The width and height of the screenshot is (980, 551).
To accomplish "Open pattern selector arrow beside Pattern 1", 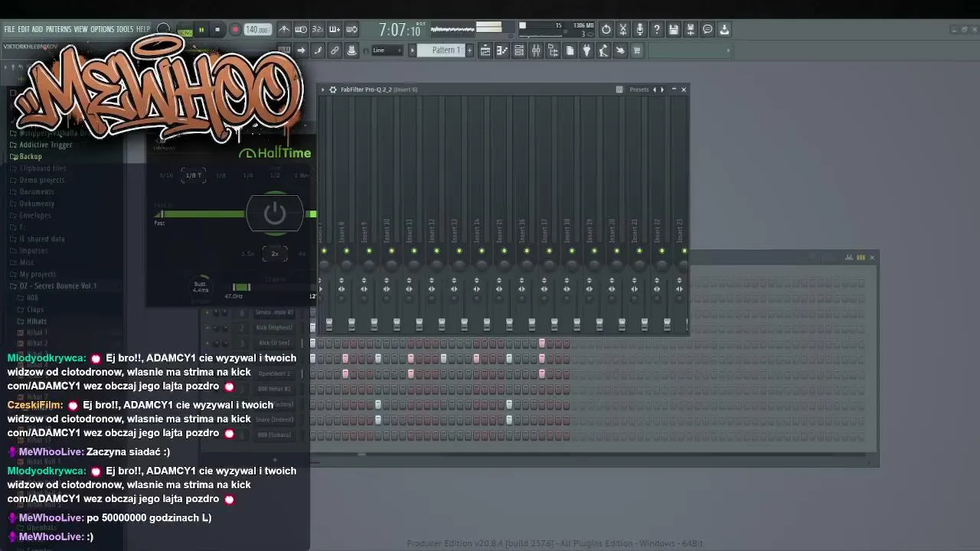I will pos(413,51).
